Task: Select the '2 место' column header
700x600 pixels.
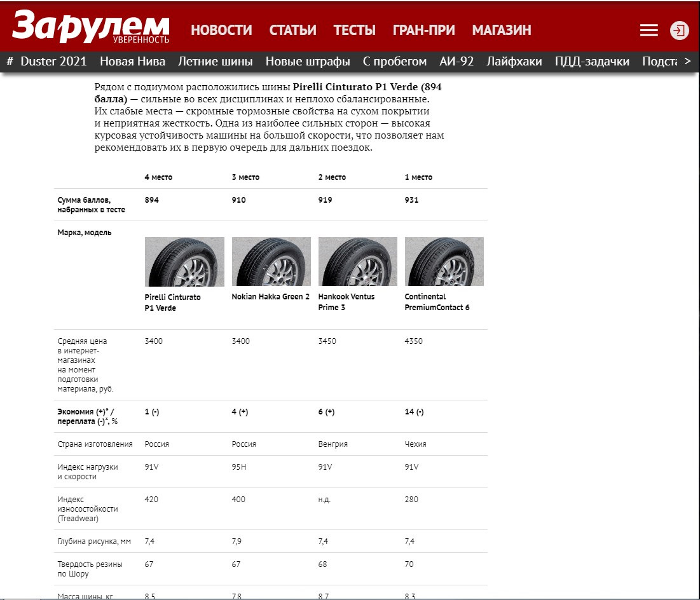Action: (x=332, y=177)
